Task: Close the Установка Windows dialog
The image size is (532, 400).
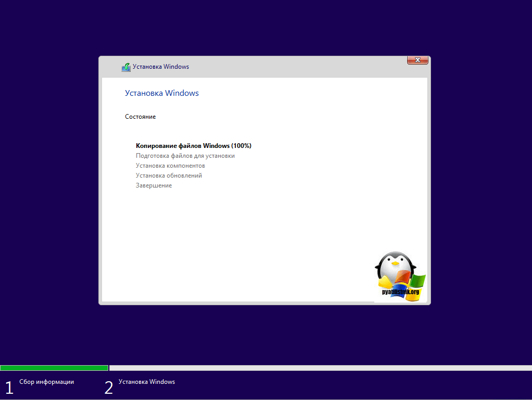Action: tap(417, 60)
